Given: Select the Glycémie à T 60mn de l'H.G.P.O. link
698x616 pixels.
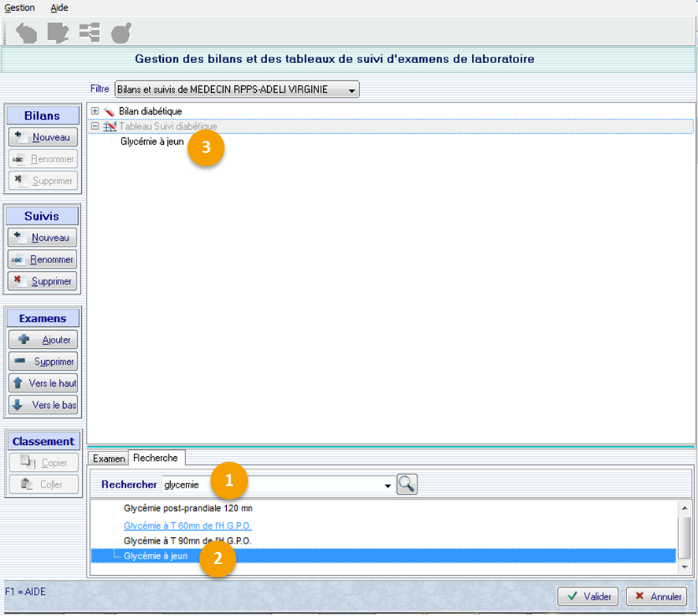Looking at the screenshot, I should pos(187,525).
